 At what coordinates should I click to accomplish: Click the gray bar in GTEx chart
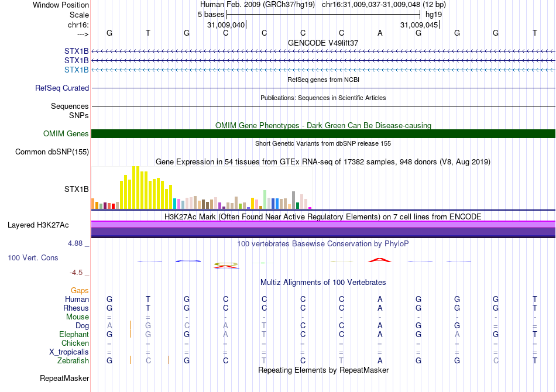click(293, 200)
